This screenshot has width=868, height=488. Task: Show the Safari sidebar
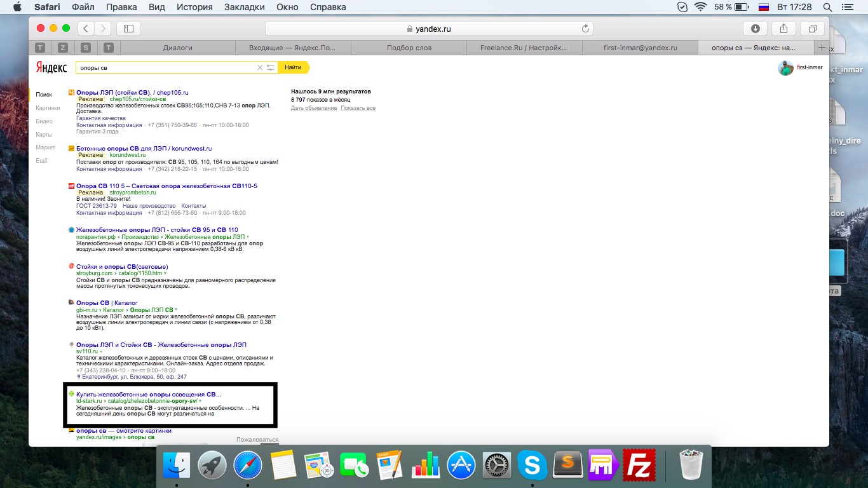click(128, 29)
